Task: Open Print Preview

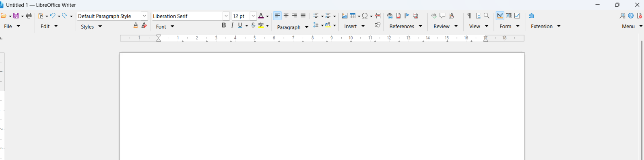Action: tap(478, 16)
